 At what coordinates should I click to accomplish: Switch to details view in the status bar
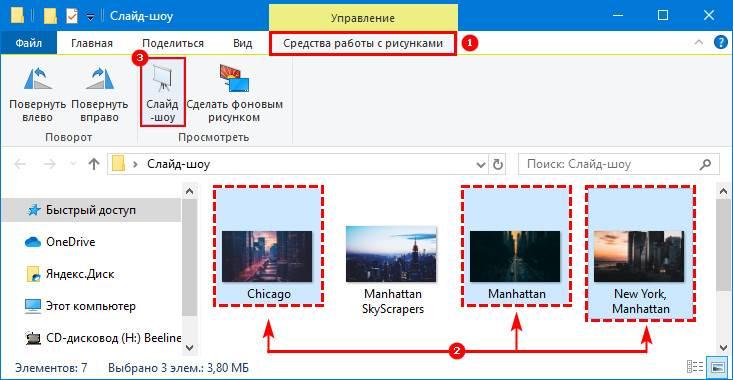[695, 367]
